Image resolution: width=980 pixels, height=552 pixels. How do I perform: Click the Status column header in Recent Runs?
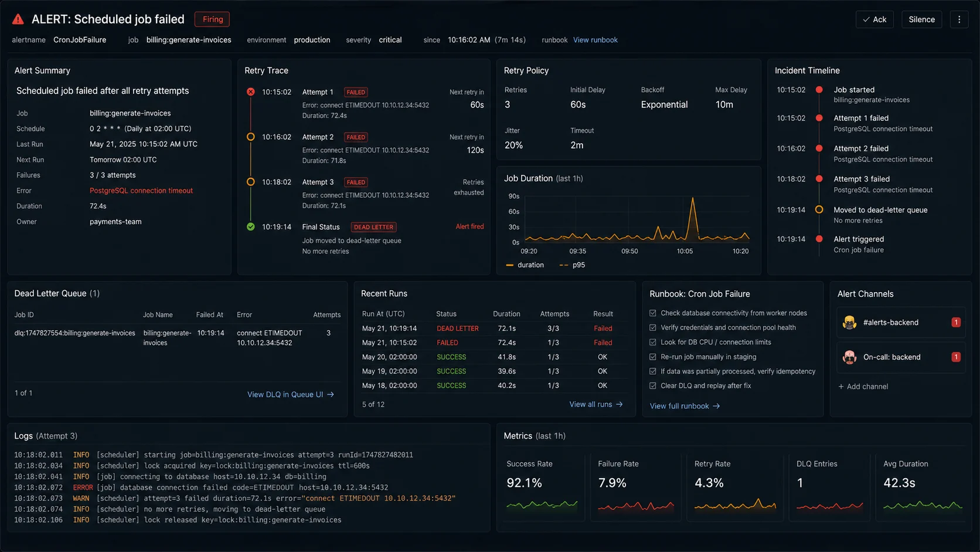click(446, 314)
